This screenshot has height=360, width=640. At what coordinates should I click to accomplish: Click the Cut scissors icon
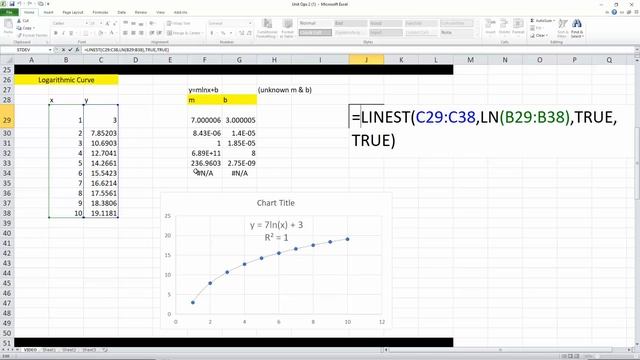point(19,20)
